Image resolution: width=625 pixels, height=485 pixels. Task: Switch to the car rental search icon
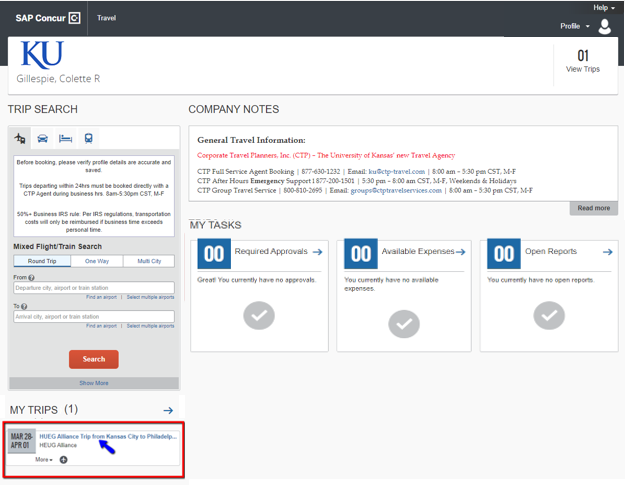tap(43, 138)
